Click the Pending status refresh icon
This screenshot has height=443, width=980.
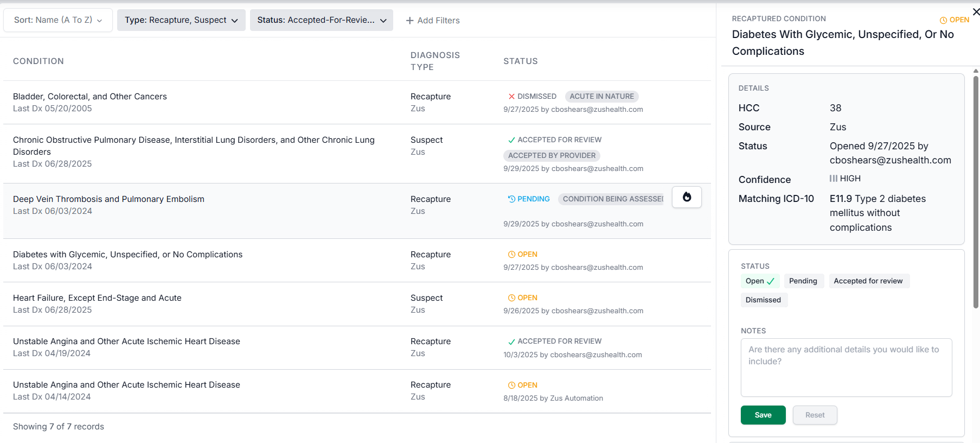(x=511, y=199)
